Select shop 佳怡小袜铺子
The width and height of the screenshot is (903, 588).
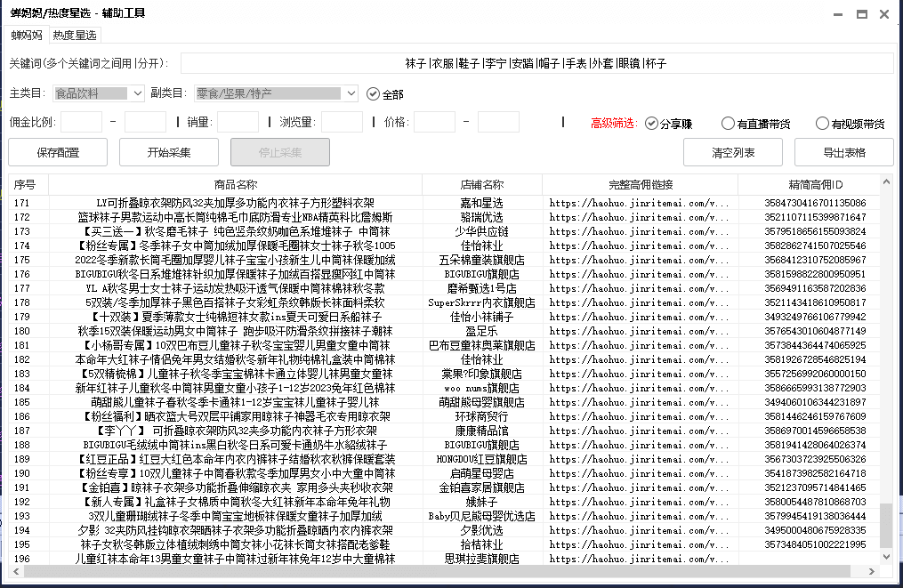(482, 317)
